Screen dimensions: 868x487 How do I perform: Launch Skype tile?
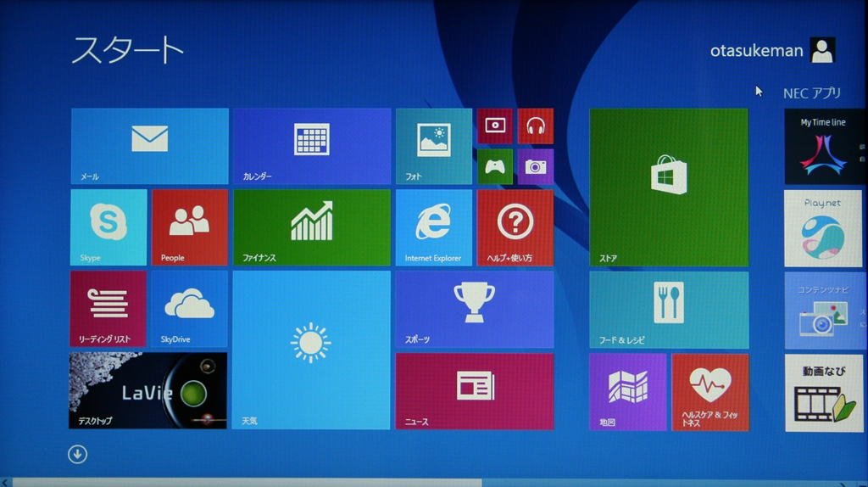click(x=108, y=227)
